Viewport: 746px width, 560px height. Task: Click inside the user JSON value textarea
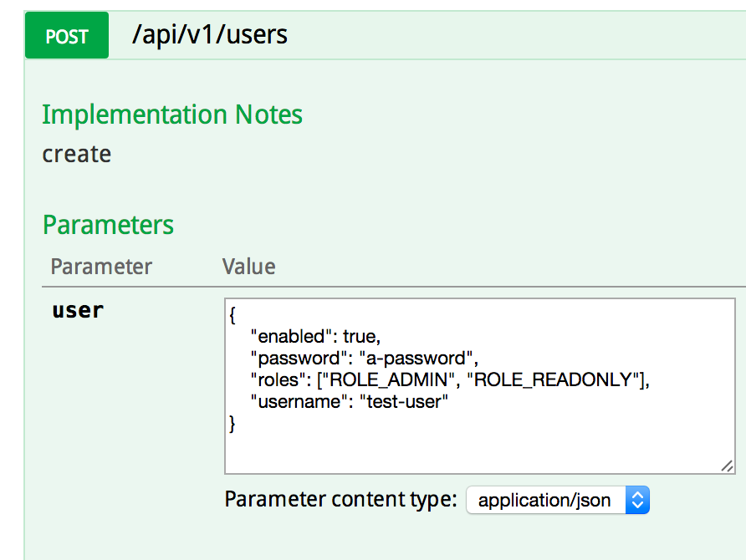pos(477,384)
